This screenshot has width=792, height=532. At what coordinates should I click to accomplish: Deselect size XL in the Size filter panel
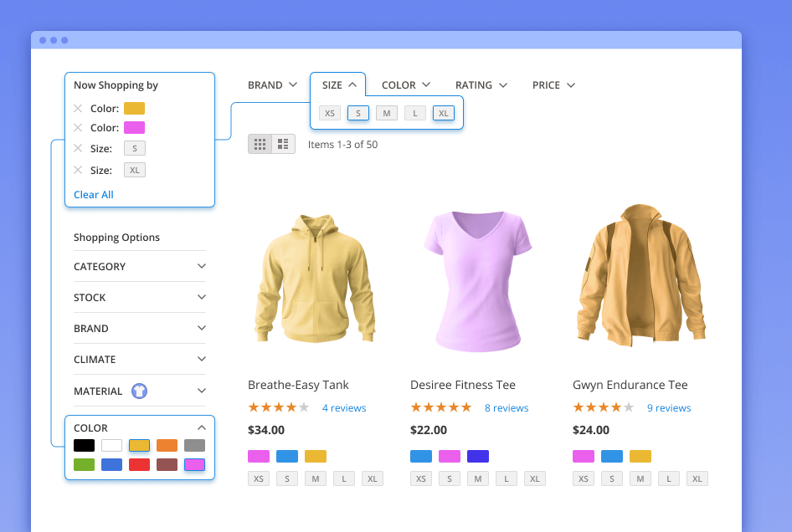click(x=443, y=113)
